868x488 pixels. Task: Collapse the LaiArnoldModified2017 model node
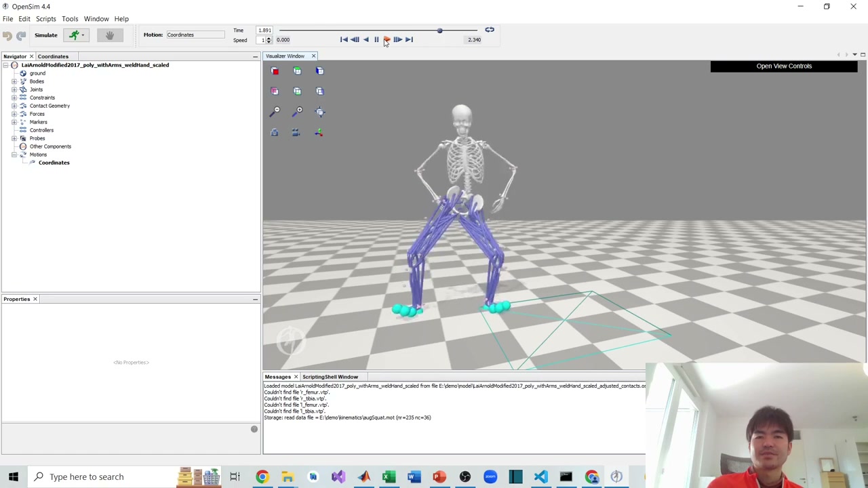tap(6, 65)
